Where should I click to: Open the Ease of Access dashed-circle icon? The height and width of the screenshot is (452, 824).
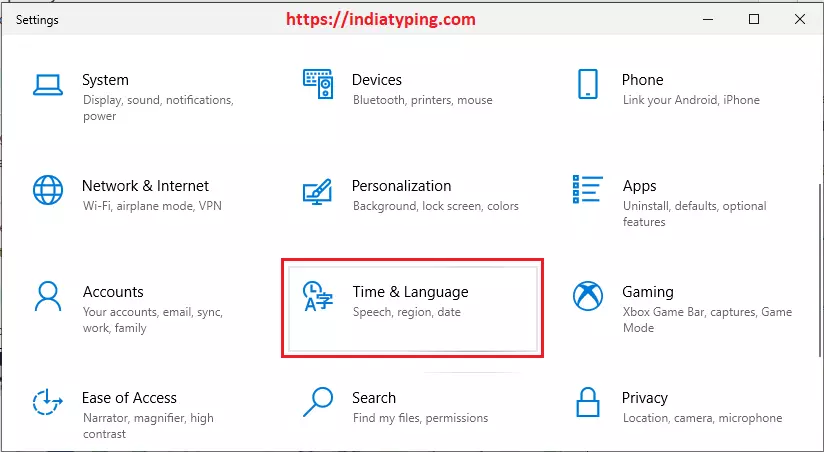pyautogui.click(x=48, y=403)
